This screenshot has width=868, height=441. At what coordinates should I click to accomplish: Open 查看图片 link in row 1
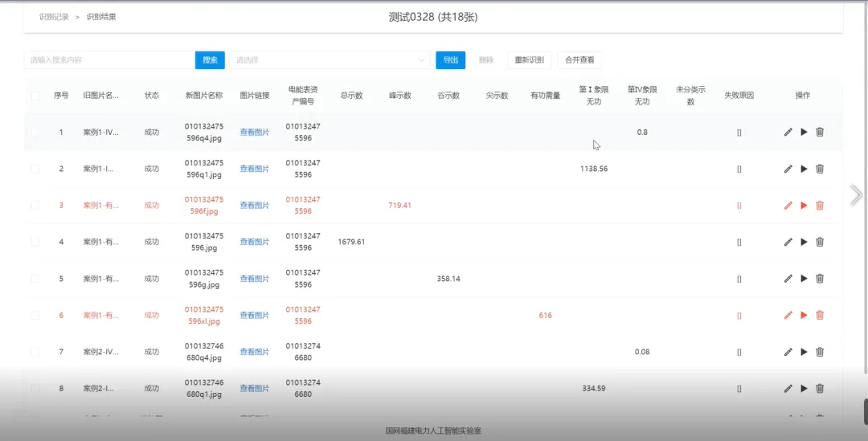tap(255, 133)
